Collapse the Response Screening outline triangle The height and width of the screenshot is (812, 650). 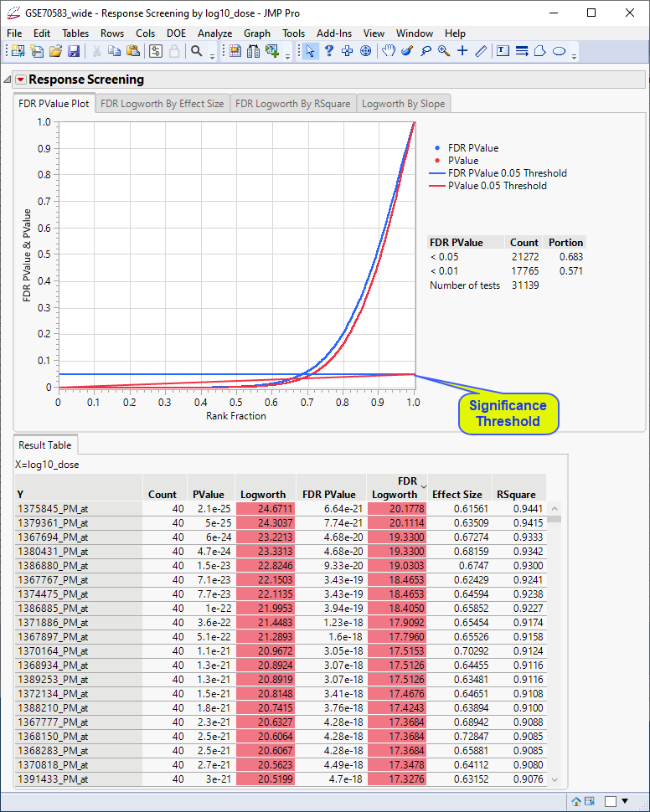point(8,80)
